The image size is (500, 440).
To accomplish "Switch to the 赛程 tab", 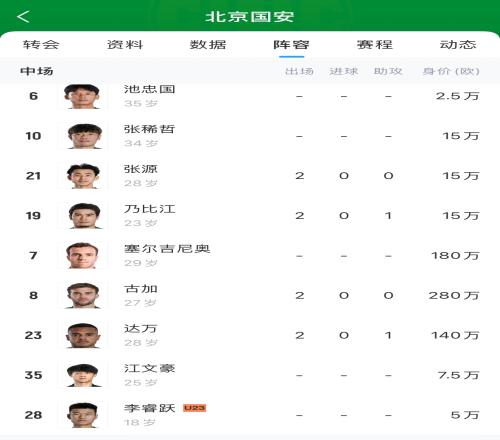I will [375, 45].
